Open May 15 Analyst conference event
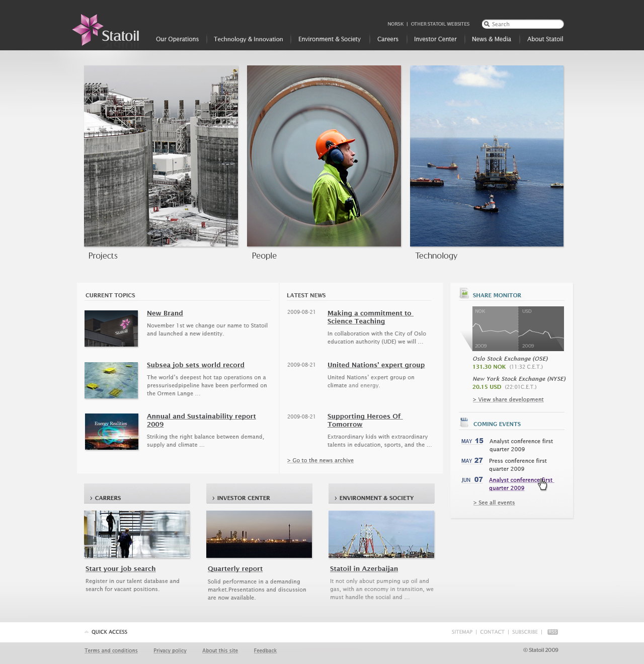The height and width of the screenshot is (664, 644). (x=521, y=445)
